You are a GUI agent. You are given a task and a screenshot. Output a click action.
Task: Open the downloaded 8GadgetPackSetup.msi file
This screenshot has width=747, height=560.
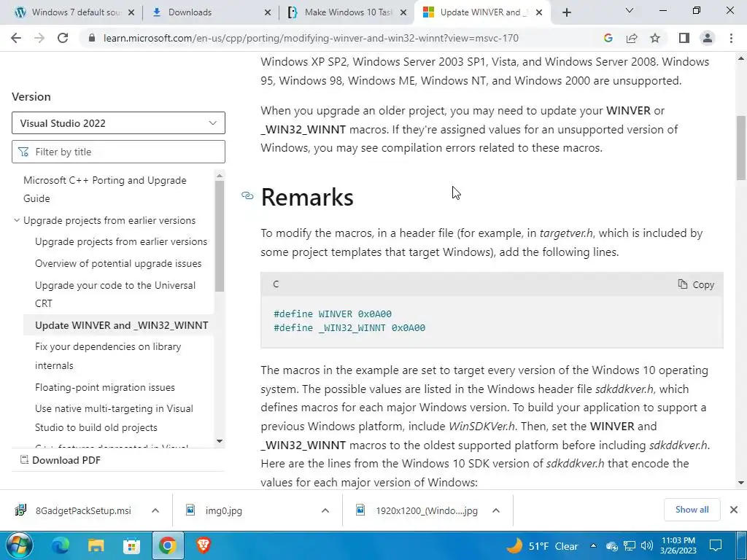click(73, 510)
